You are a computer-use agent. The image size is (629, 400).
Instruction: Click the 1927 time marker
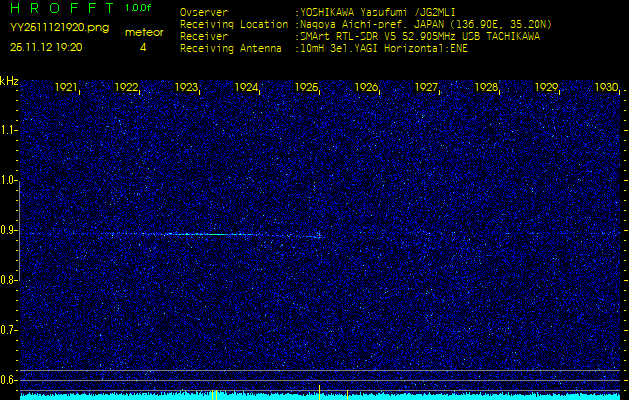pos(426,87)
